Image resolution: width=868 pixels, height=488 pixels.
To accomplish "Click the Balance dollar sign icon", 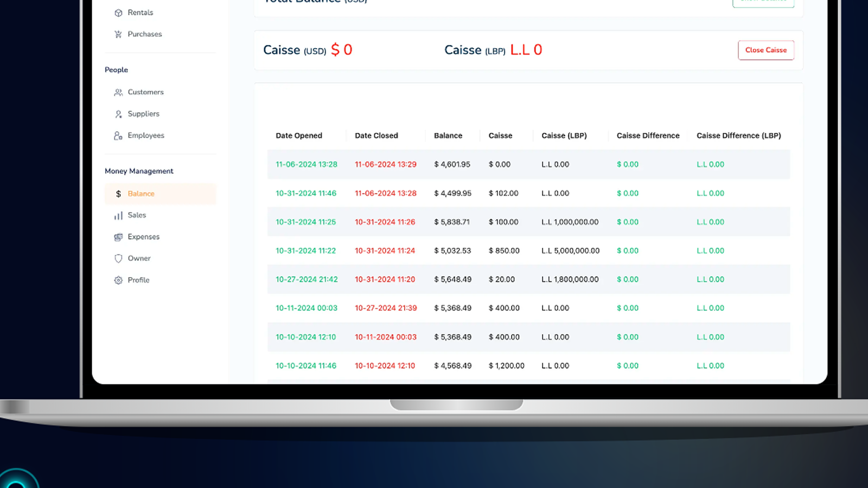I will coord(118,194).
